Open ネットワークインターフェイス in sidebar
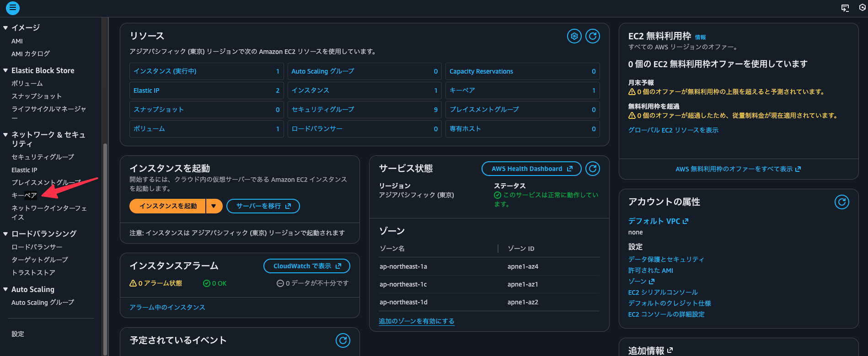The image size is (868, 356). (49, 213)
